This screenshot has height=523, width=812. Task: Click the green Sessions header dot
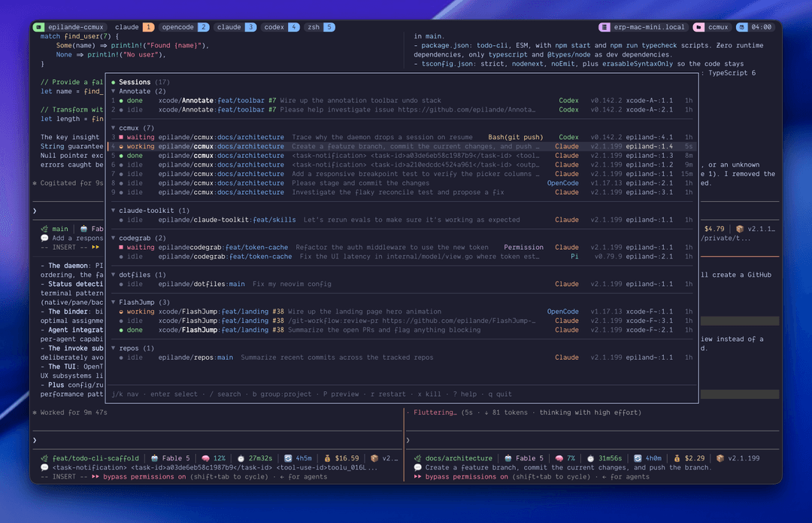tap(114, 82)
